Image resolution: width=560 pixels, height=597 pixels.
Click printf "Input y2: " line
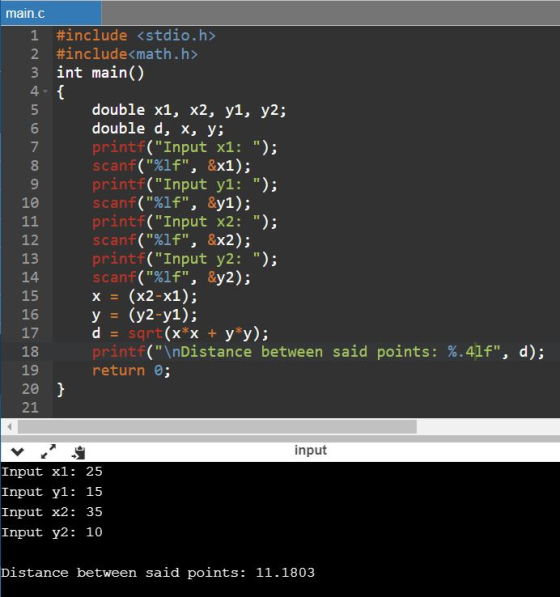tap(185, 259)
